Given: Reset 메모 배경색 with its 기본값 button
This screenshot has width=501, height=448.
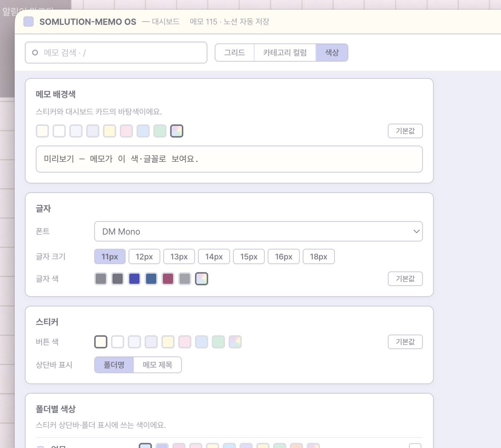Looking at the screenshot, I should point(405,131).
